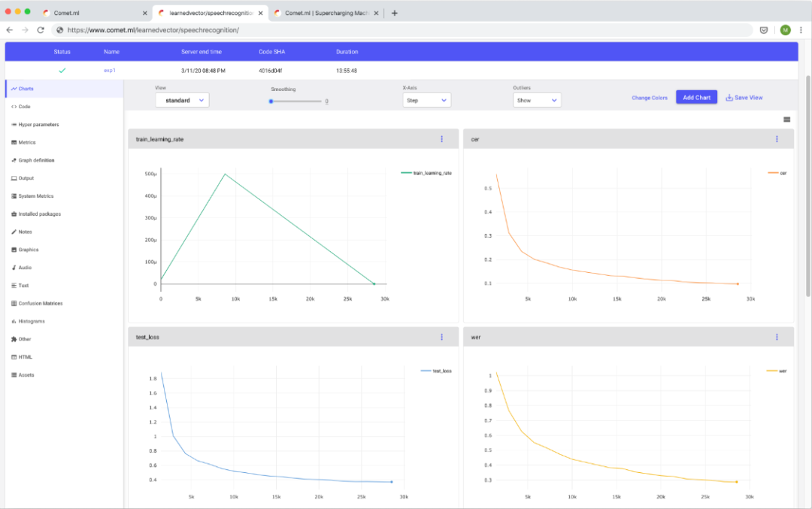
Task: Click the Add Chart button
Action: pyautogui.click(x=696, y=97)
